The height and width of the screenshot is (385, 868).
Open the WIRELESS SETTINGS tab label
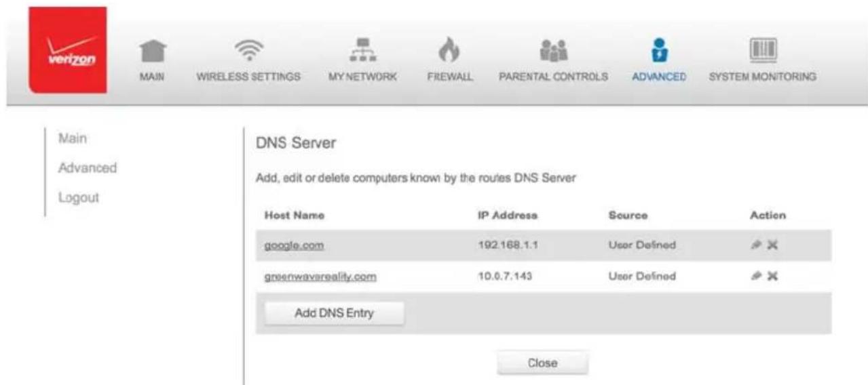click(248, 77)
